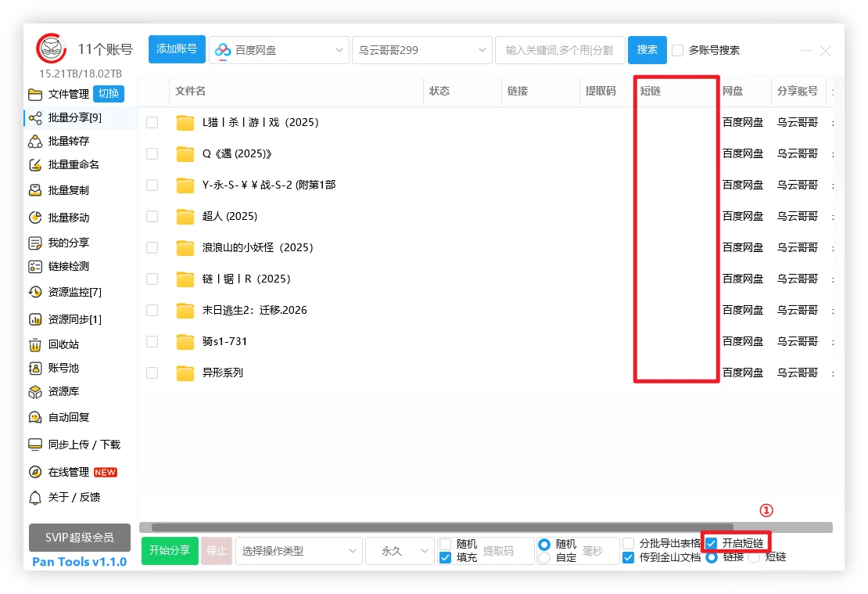
Task: Open the 资源库 resource library icon
Action: (x=35, y=392)
